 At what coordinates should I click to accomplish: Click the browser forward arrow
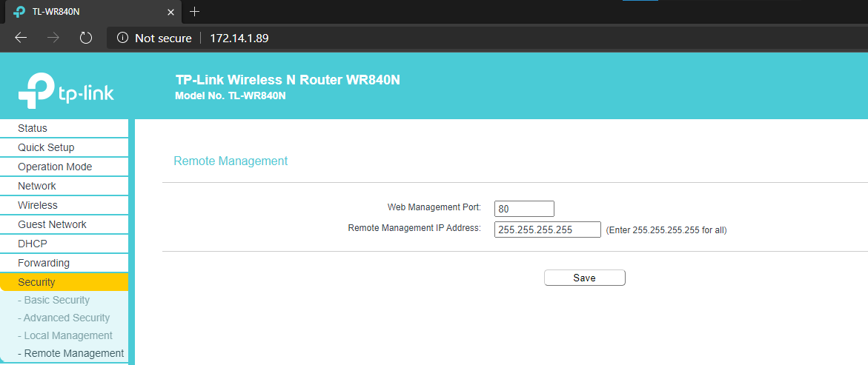pyautogui.click(x=53, y=38)
